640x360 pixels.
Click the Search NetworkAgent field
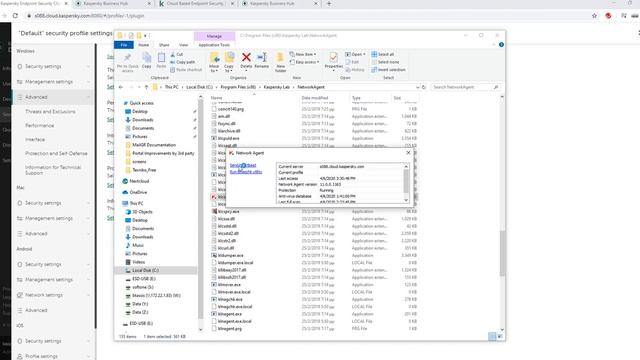click(x=465, y=87)
